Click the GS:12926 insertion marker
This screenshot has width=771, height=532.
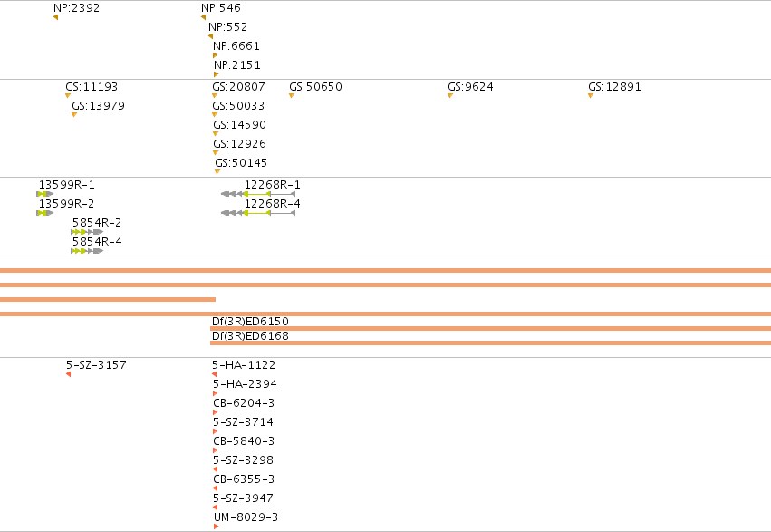(216, 153)
